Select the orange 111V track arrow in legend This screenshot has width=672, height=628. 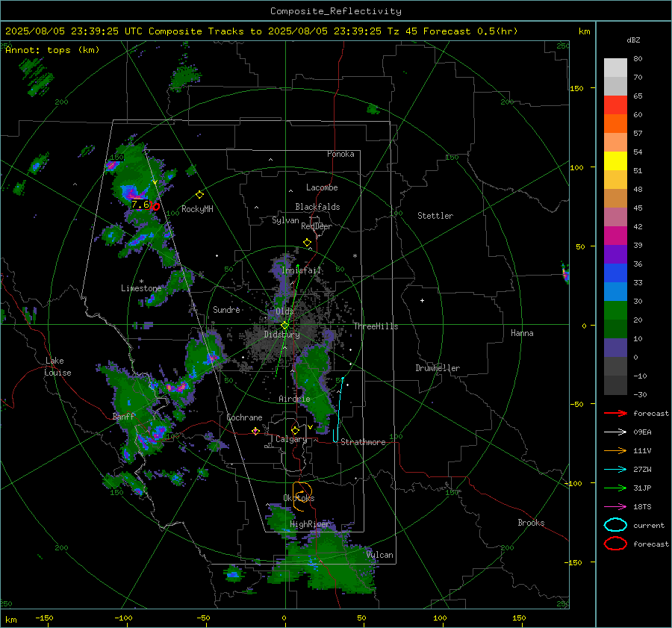pos(615,450)
